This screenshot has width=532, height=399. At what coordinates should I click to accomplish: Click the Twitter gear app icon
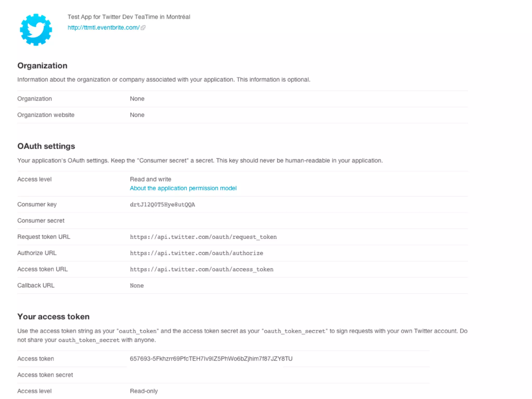pyautogui.click(x=36, y=30)
